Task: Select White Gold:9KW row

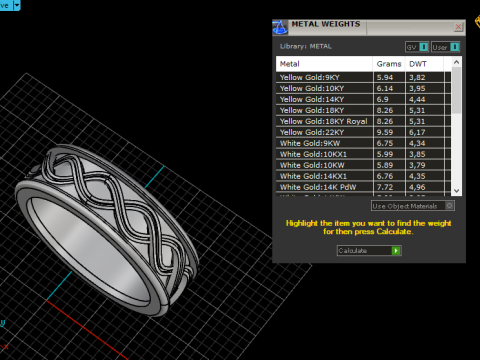Action: tap(363, 143)
